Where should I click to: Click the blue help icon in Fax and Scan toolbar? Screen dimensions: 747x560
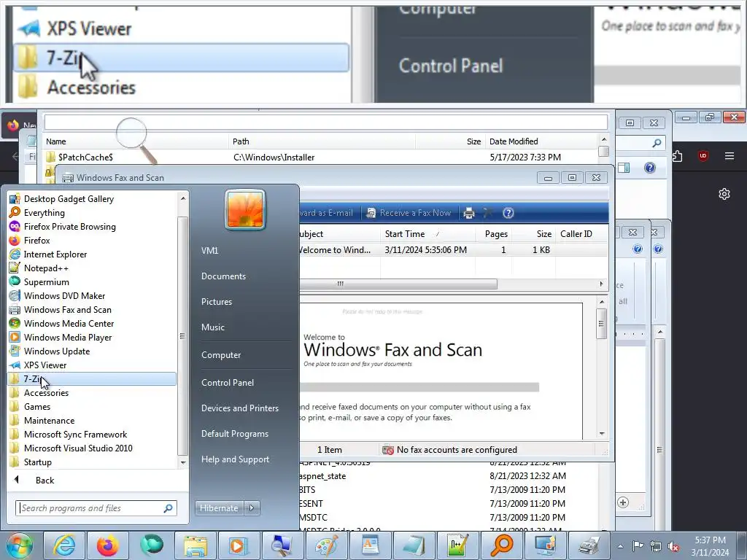pos(508,213)
